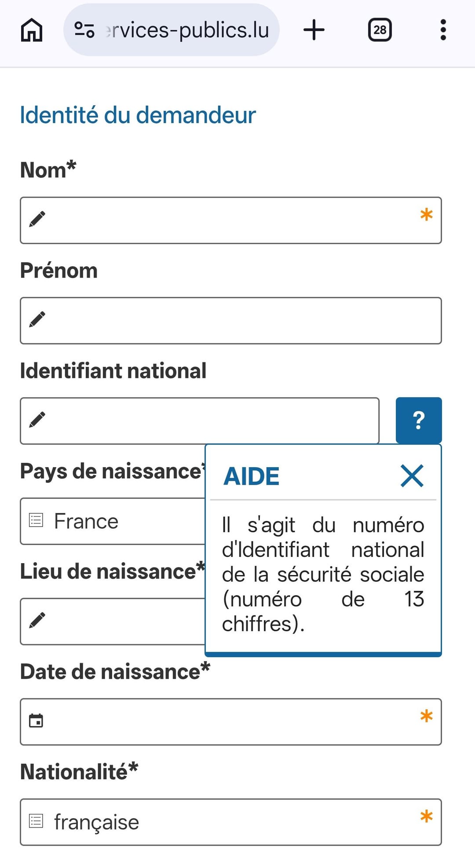This screenshot has width=475, height=868.
Task: Tap the services-publics.lu address bar
Action: (187, 30)
